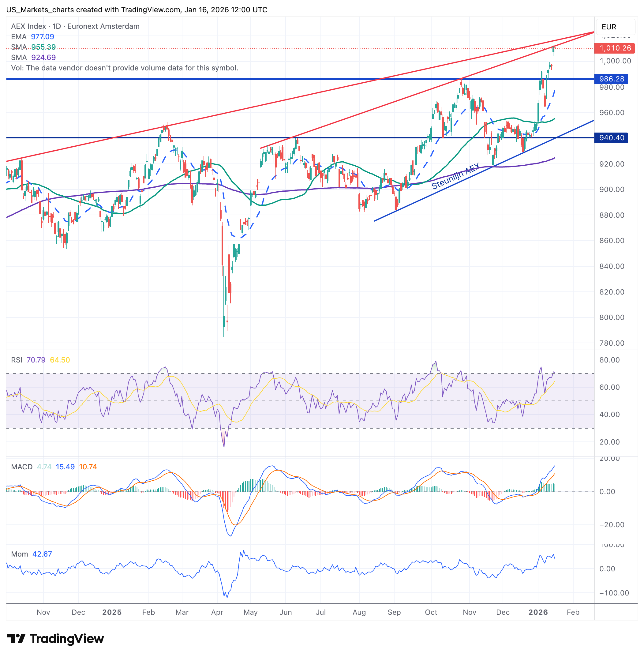
Task: Click the Vol indicator legend text
Action: click(x=125, y=68)
